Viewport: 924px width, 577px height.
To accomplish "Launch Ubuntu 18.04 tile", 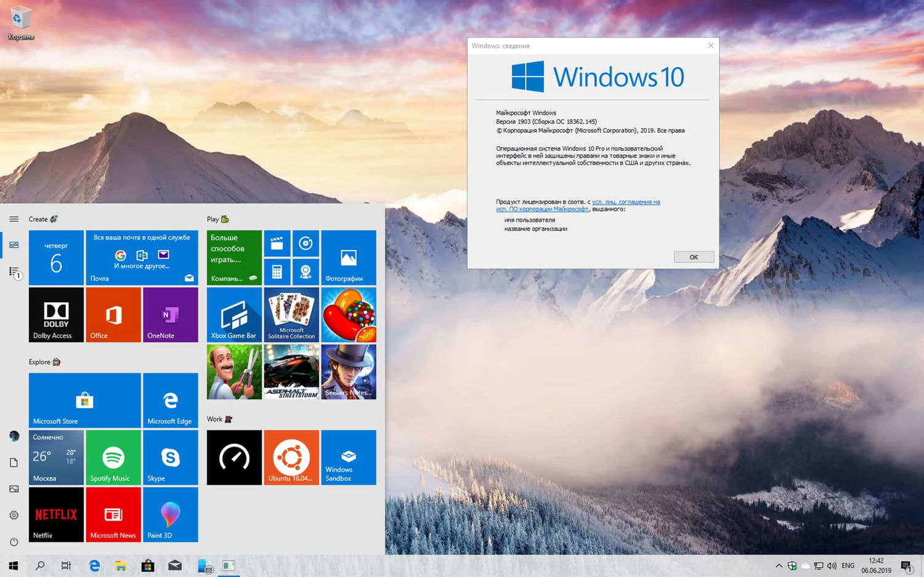I will click(291, 457).
